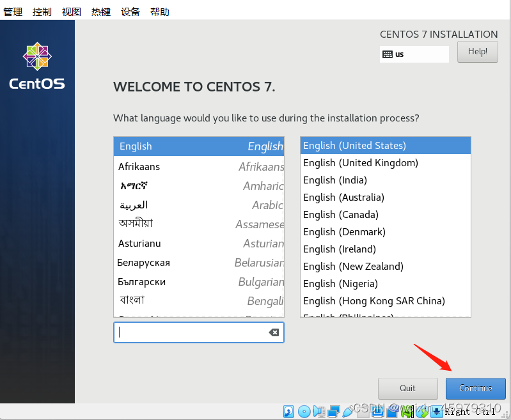
Task: Click the Quit button
Action: [407, 388]
